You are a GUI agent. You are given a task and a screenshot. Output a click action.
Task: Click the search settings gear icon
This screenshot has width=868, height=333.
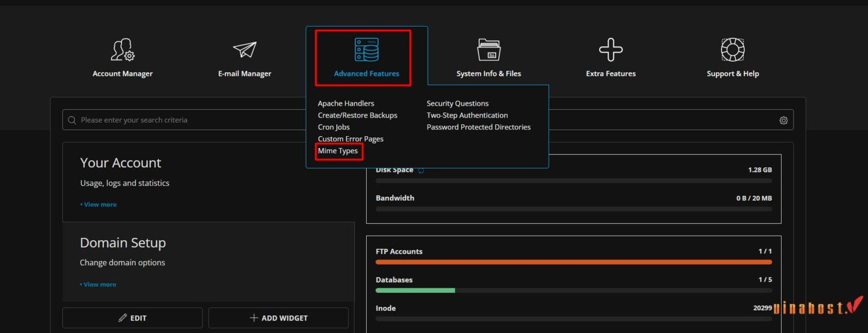783,120
